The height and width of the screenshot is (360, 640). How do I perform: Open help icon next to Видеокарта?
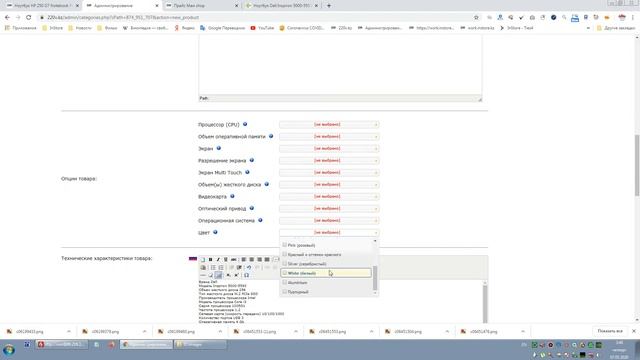232,196
